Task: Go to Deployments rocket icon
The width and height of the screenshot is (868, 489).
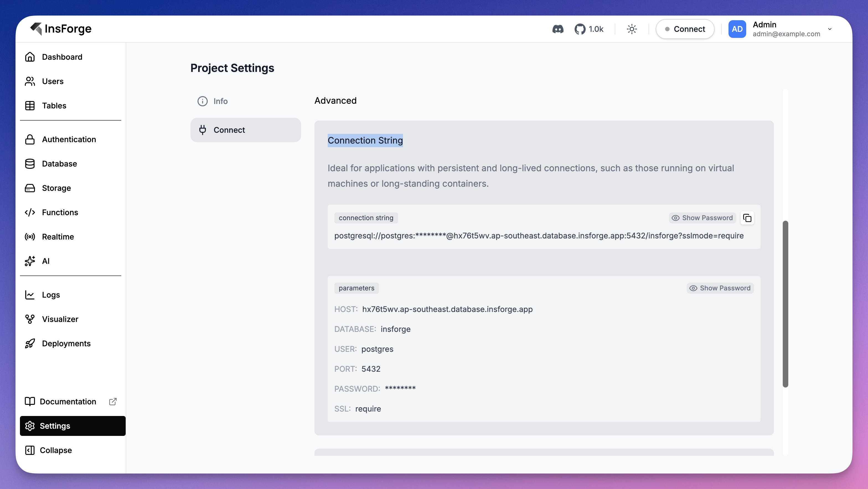Action: (x=30, y=344)
